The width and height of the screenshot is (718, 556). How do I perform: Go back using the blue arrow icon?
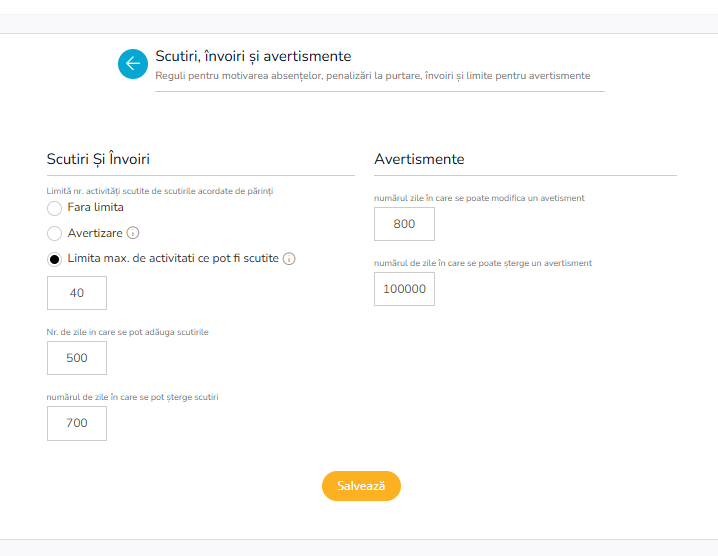point(133,64)
